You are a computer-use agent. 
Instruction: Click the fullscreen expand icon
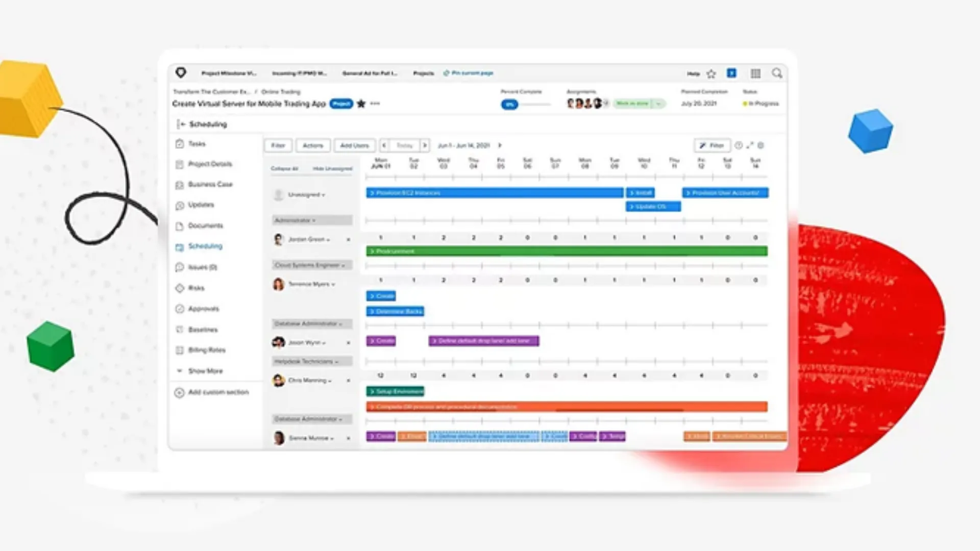pos(749,145)
